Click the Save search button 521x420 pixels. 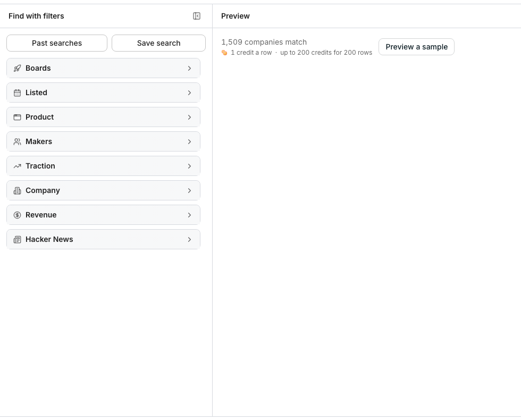(158, 43)
